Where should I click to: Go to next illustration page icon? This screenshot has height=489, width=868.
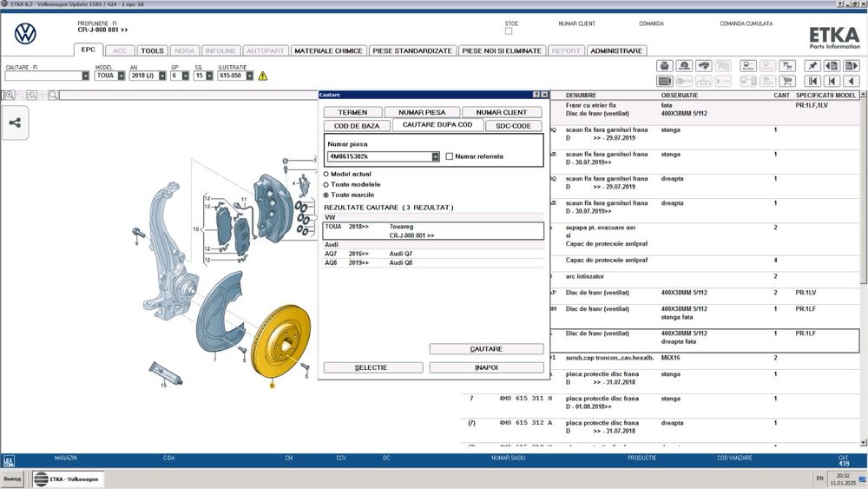(x=851, y=66)
